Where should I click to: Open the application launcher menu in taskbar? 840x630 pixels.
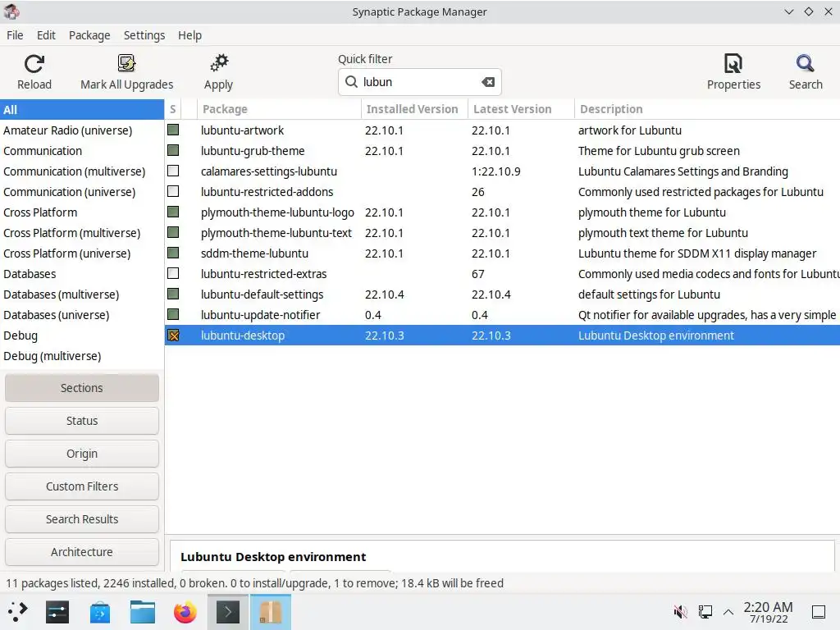coord(18,611)
